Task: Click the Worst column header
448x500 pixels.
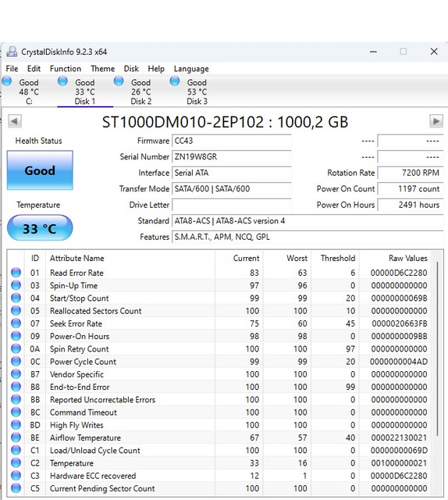Action: coord(287,258)
